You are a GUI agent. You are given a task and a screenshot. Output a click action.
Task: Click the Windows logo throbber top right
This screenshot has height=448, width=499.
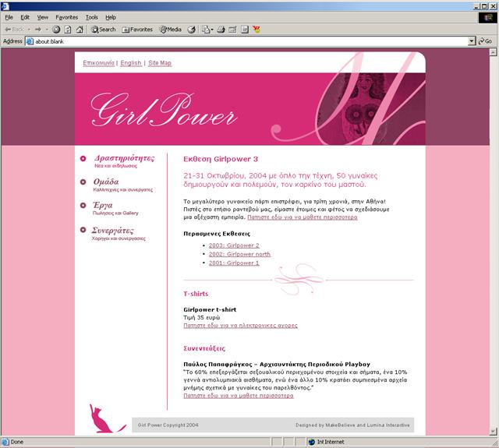[488, 17]
